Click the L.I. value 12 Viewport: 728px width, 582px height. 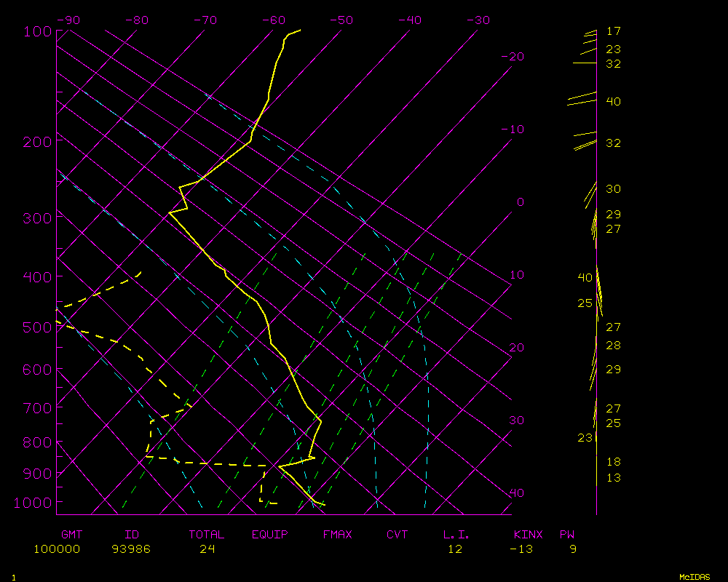455,549
